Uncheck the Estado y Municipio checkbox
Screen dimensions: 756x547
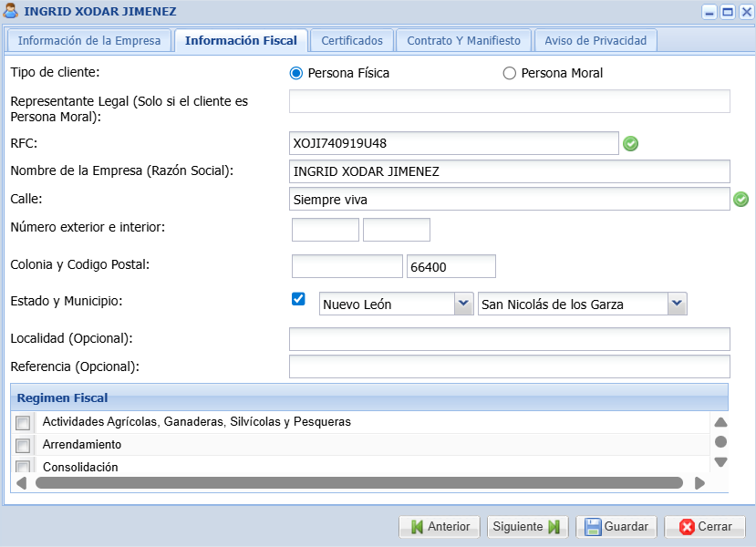coord(298,299)
